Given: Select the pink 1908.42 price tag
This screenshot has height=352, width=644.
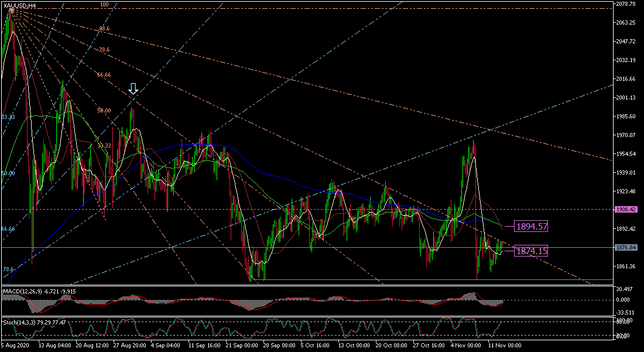Looking at the screenshot, I should click(626, 209).
